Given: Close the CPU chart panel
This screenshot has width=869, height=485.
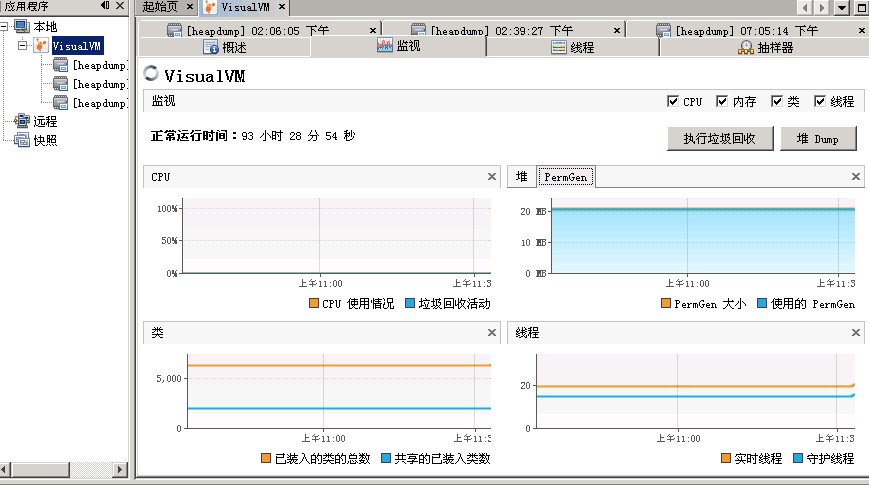Looking at the screenshot, I should tap(491, 177).
